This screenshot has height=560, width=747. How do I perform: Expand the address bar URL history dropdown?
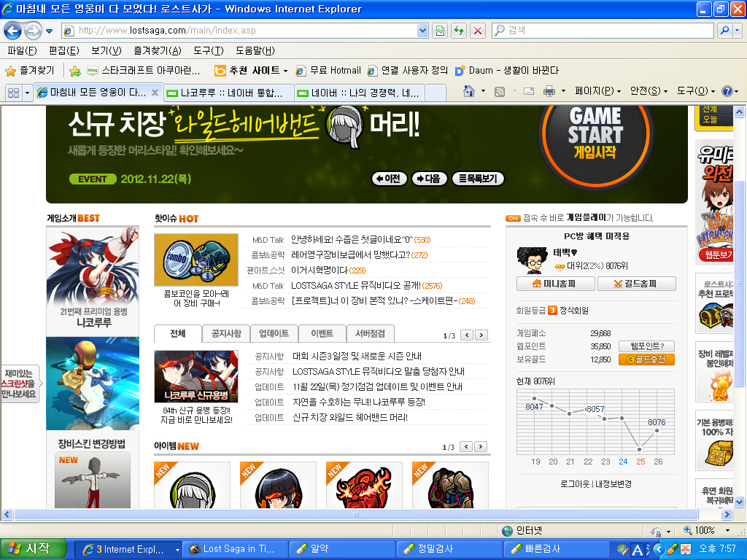point(422,31)
